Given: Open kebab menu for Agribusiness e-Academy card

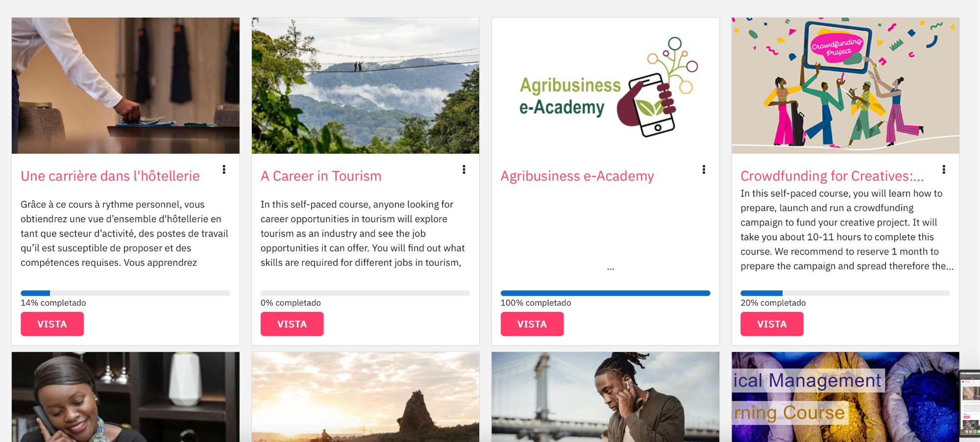Looking at the screenshot, I should [x=704, y=169].
